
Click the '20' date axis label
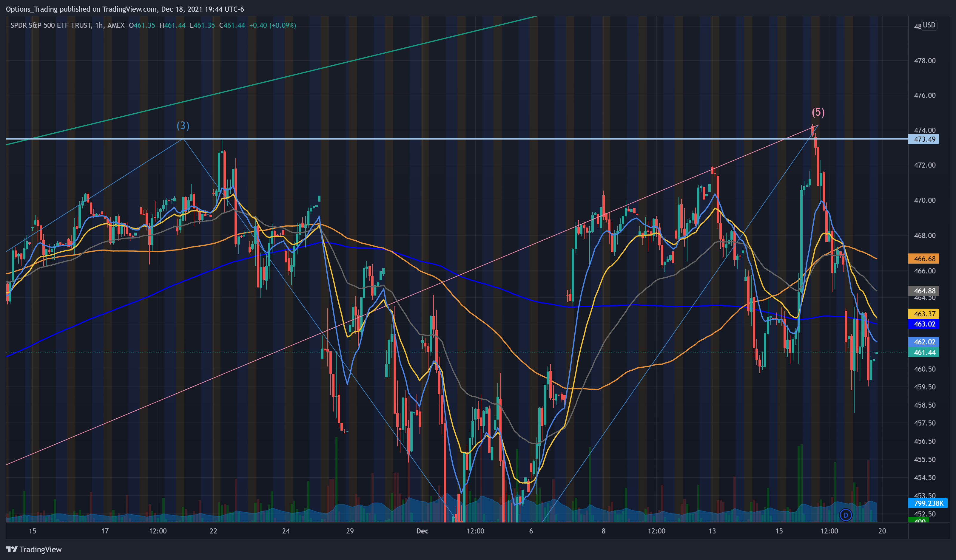pos(882,531)
